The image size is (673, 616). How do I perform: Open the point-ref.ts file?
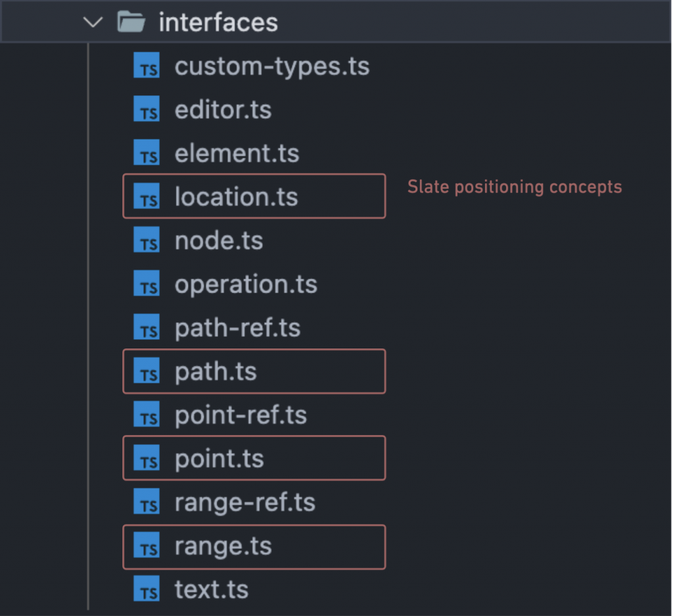click(x=241, y=415)
